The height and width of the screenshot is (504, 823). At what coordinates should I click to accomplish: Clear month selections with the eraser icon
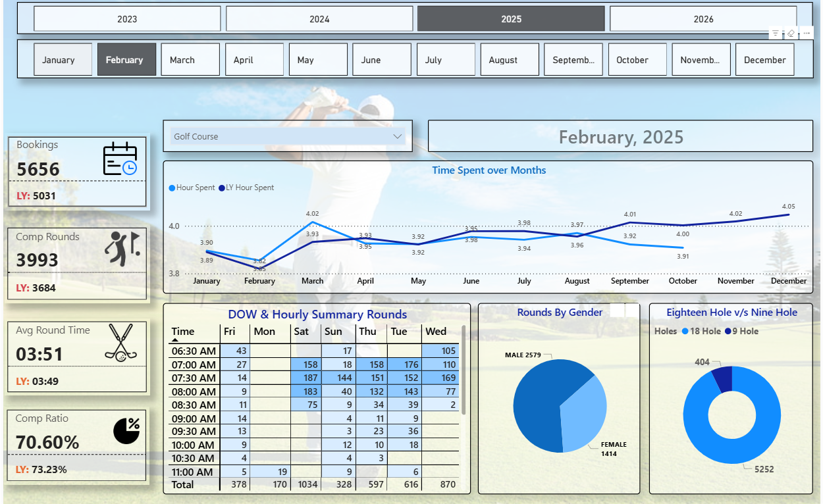coord(791,33)
